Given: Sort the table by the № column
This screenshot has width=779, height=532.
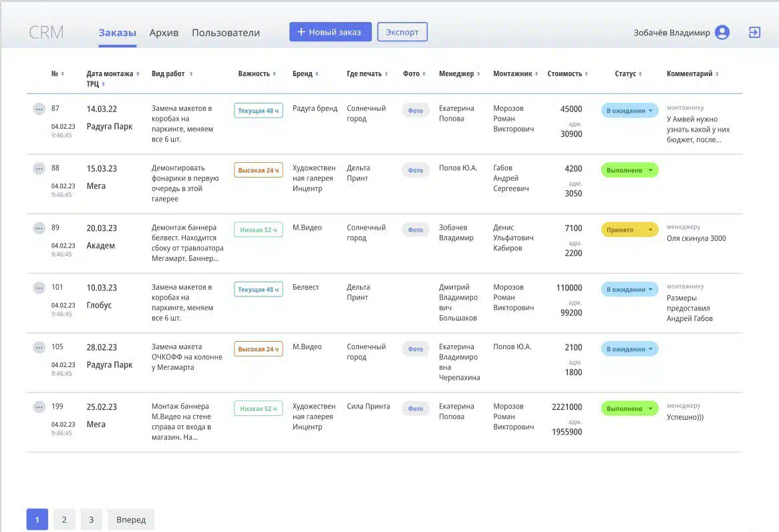Looking at the screenshot, I should click(57, 74).
